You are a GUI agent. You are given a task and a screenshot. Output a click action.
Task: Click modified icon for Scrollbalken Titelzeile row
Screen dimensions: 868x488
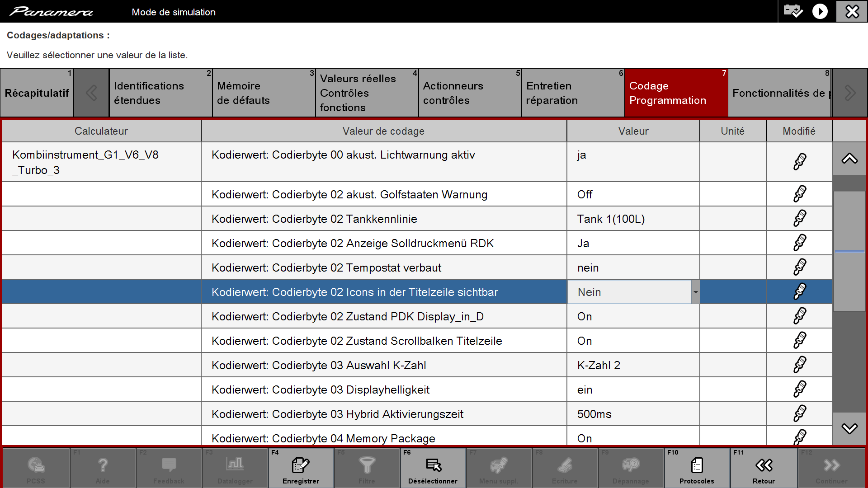[x=800, y=341]
